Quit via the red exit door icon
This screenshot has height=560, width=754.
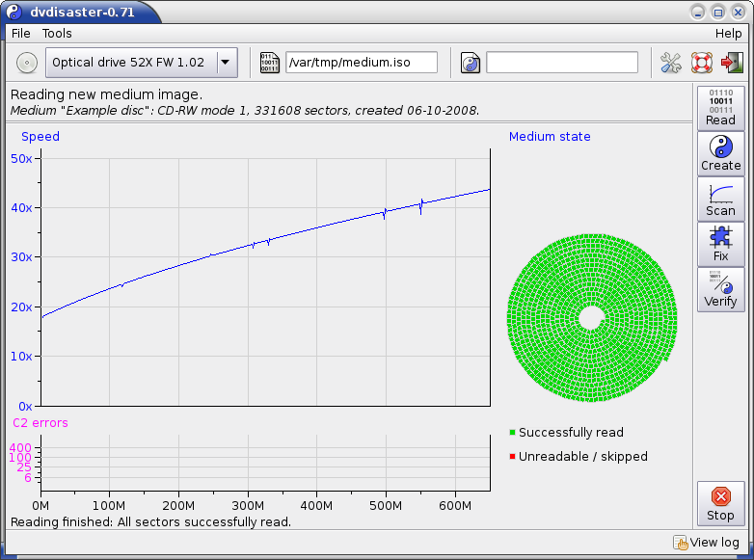[732, 63]
